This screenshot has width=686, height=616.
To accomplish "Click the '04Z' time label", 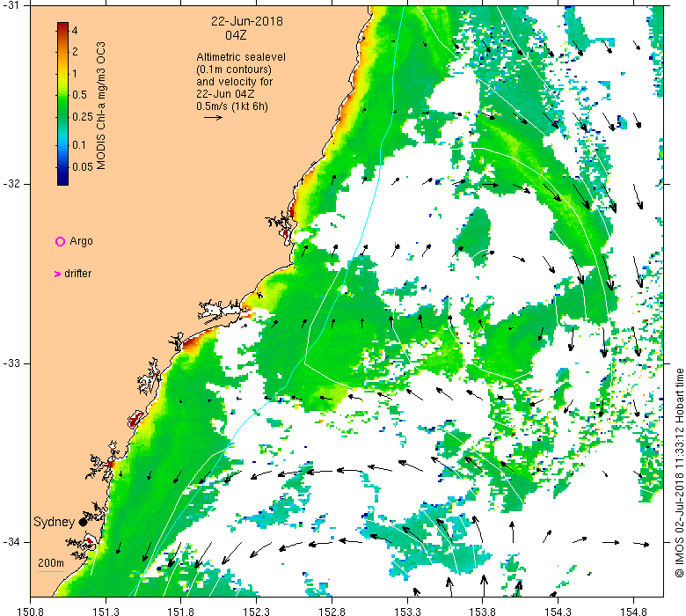I will pyautogui.click(x=237, y=35).
